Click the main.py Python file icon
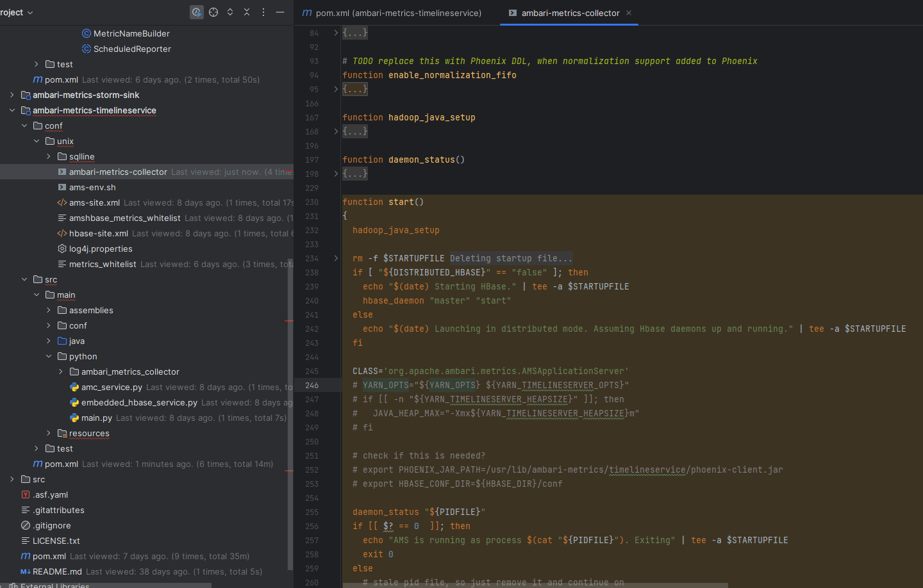The width and height of the screenshot is (923, 588). [x=74, y=418]
